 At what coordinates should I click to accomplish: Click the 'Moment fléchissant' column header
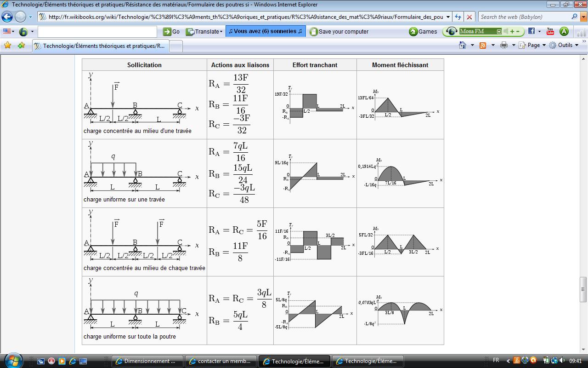400,65
